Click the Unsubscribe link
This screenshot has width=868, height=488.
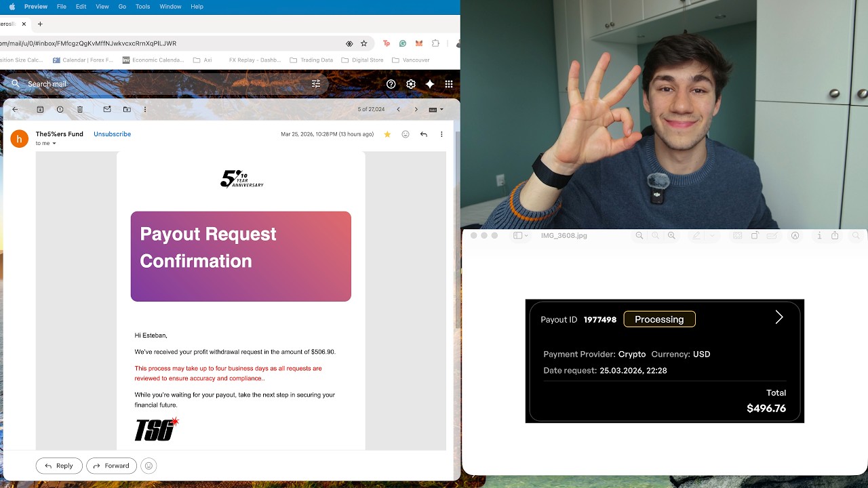113,134
